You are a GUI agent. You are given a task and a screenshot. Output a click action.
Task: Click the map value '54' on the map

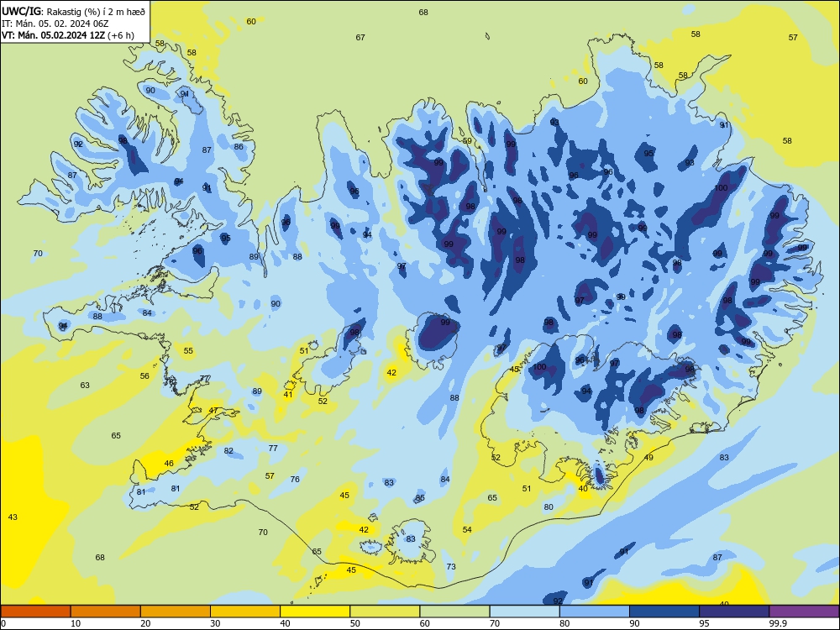pyautogui.click(x=467, y=530)
